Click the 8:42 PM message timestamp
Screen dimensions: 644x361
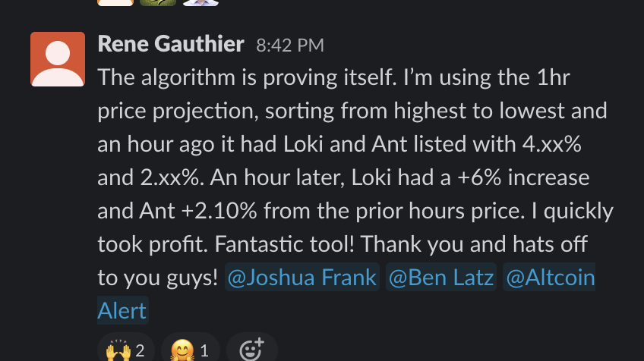(x=289, y=46)
